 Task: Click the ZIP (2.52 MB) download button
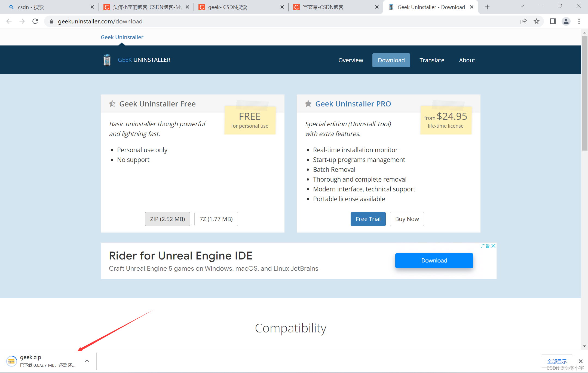click(167, 219)
